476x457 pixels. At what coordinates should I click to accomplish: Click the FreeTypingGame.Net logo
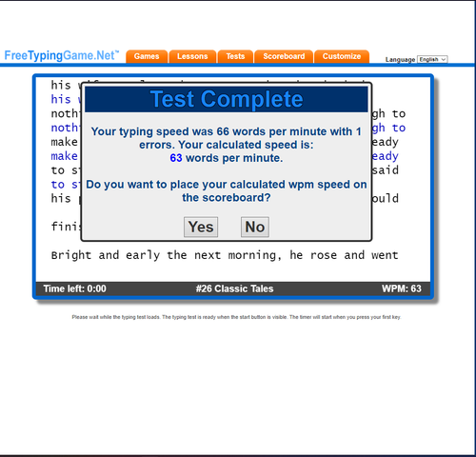coord(62,55)
